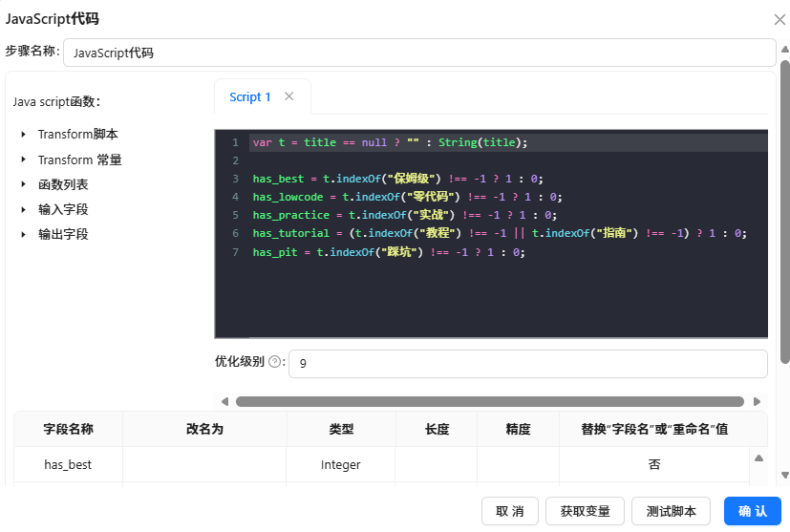Select the Script 1 tab
Screen dimensions: 790x532
click(x=250, y=96)
